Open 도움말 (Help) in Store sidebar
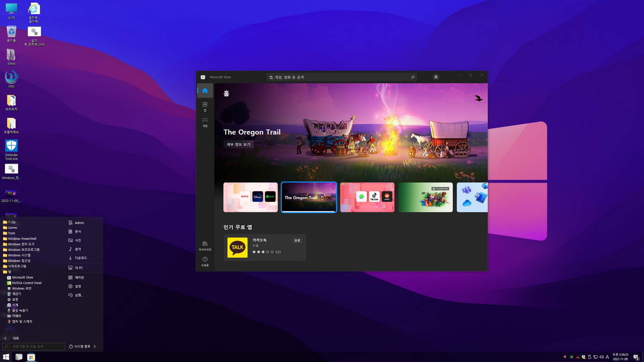The width and height of the screenshot is (644, 362). (205, 261)
